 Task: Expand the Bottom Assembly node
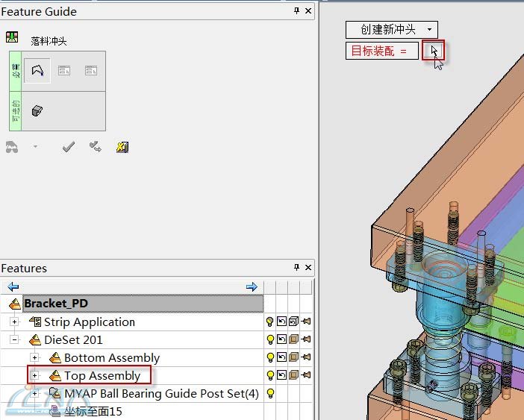click(x=35, y=358)
